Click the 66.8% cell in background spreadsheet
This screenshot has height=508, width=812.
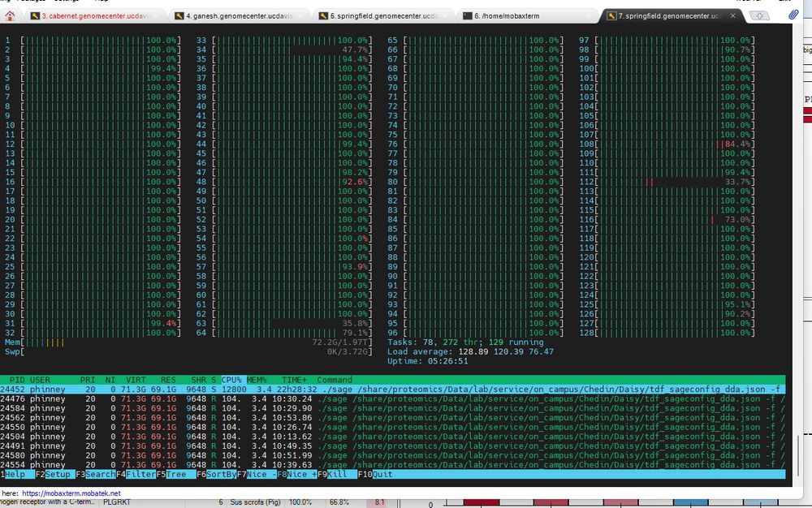tap(339, 502)
